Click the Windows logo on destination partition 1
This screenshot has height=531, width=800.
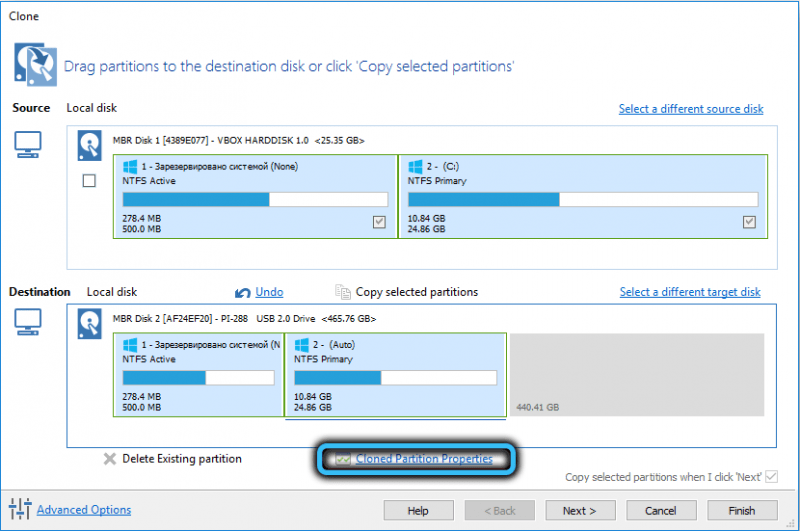coord(130,345)
